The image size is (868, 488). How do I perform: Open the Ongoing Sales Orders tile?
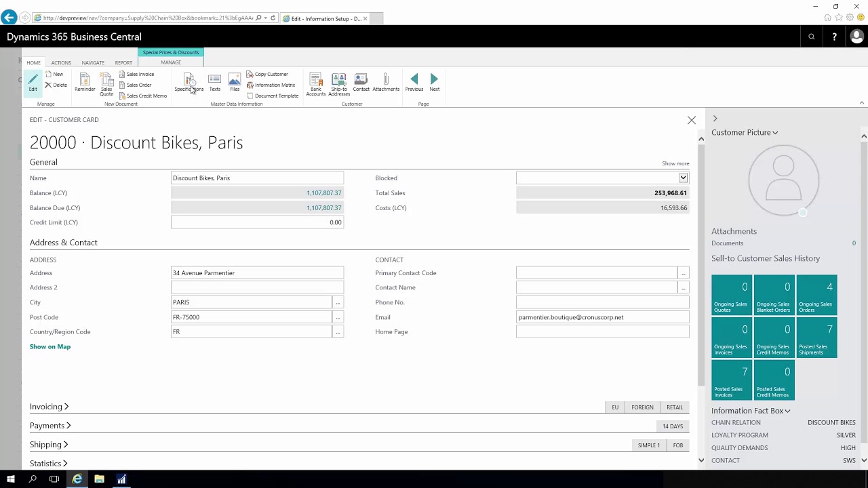[816, 295]
